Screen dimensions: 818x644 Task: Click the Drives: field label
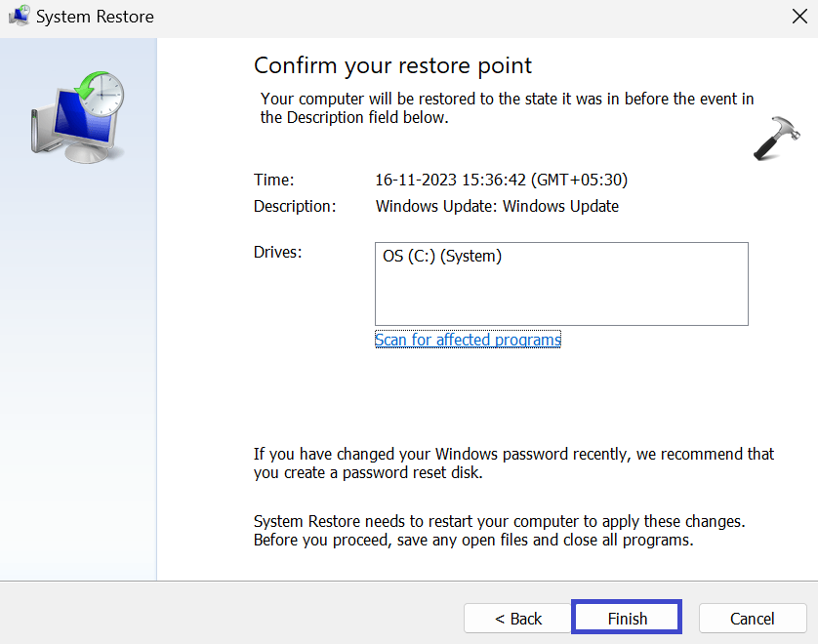click(x=278, y=253)
